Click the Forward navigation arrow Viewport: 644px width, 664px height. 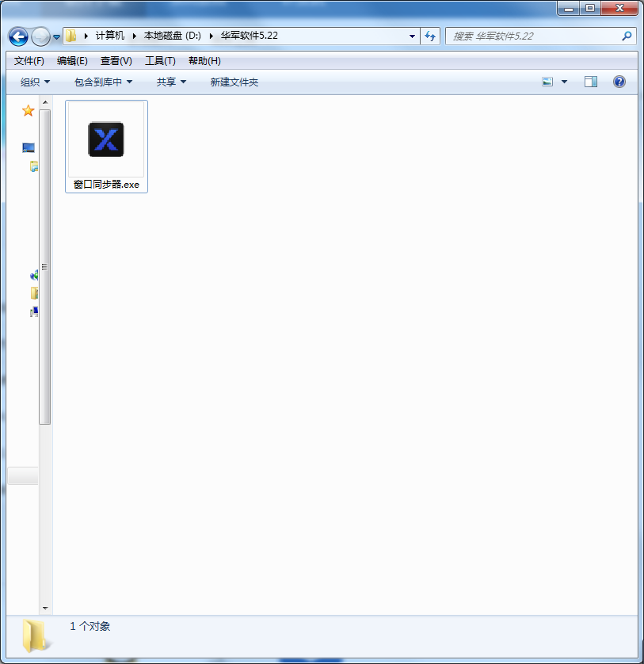[40, 36]
